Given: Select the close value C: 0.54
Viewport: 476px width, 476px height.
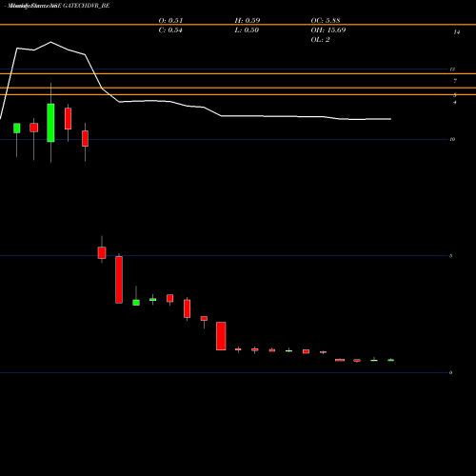Looking at the screenshot, I should 170,30.
